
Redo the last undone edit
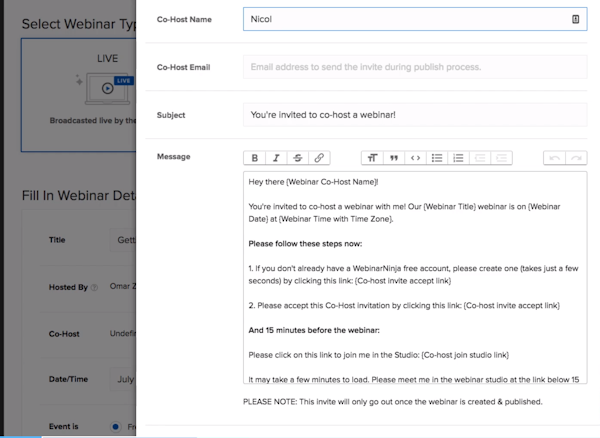[576, 158]
